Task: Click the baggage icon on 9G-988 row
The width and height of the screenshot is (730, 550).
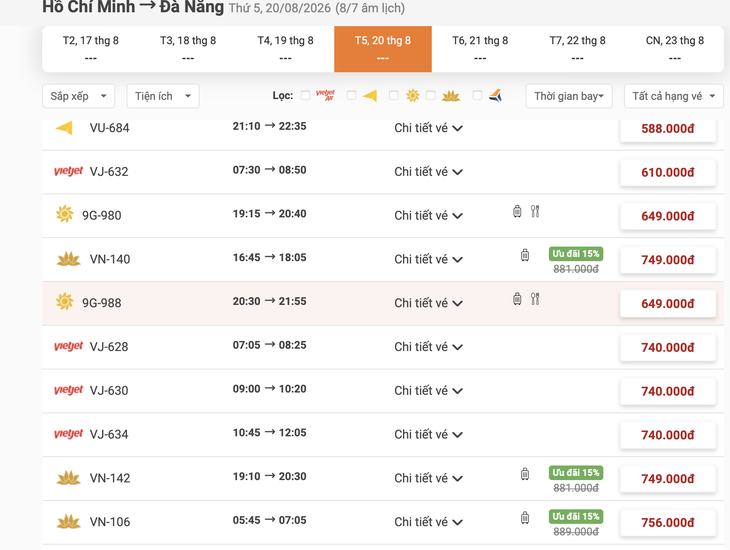Action: 517,299
